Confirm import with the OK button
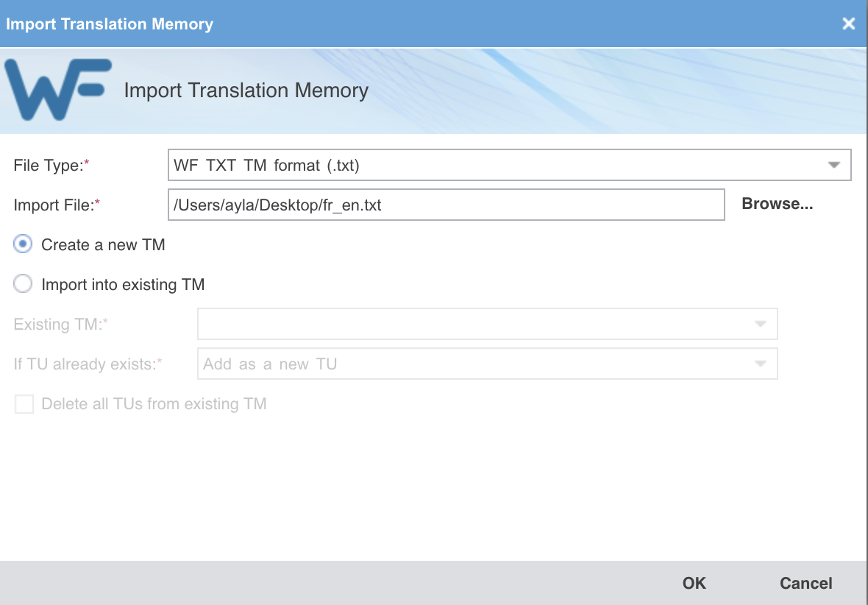The width and height of the screenshot is (868, 605). [x=694, y=583]
